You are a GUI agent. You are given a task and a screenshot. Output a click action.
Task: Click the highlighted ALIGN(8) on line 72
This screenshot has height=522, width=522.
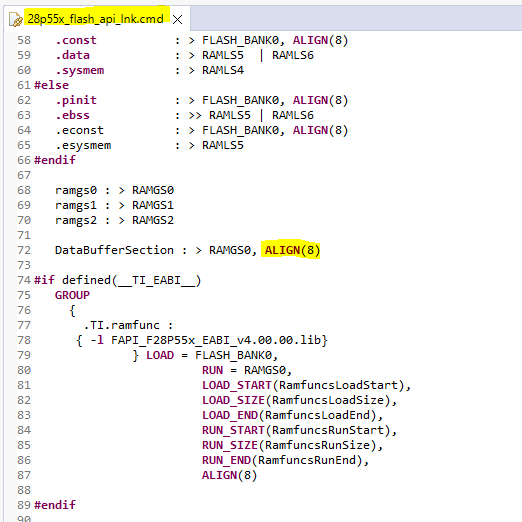292,250
